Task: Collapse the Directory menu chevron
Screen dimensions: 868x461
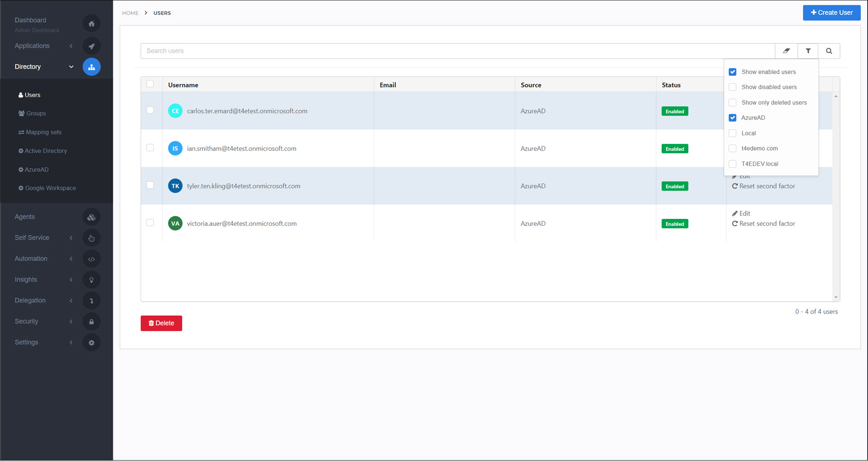Action: [x=71, y=67]
